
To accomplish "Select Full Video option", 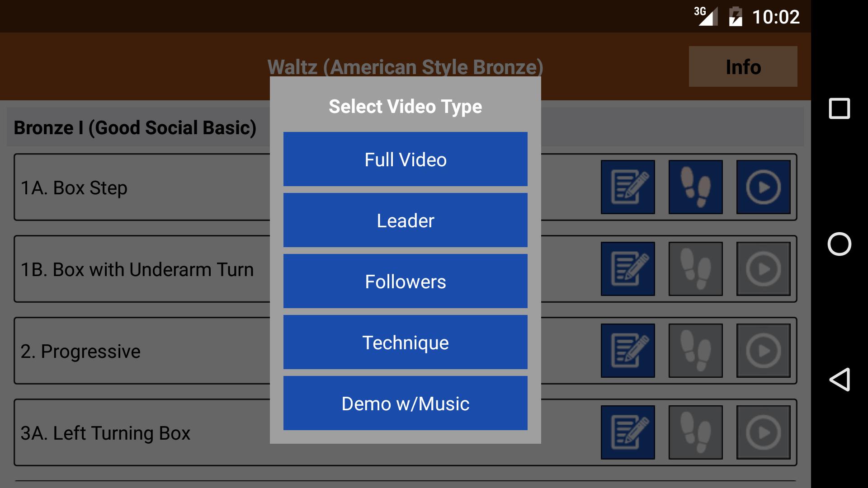I will click(x=405, y=159).
